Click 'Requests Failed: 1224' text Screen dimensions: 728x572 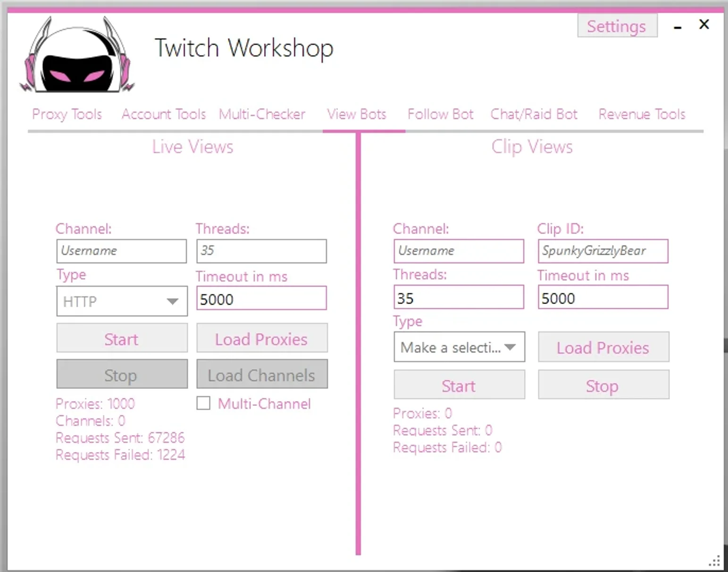point(120,455)
